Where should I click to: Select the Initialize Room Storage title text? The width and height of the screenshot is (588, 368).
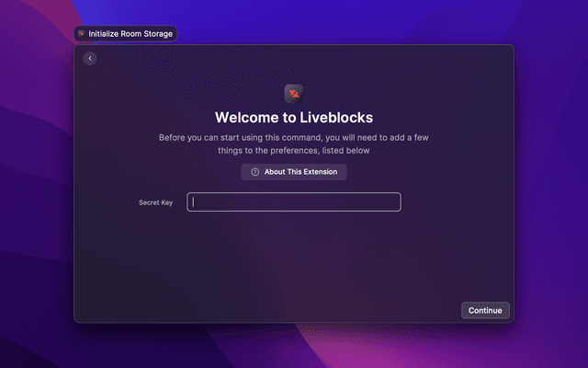tap(130, 33)
